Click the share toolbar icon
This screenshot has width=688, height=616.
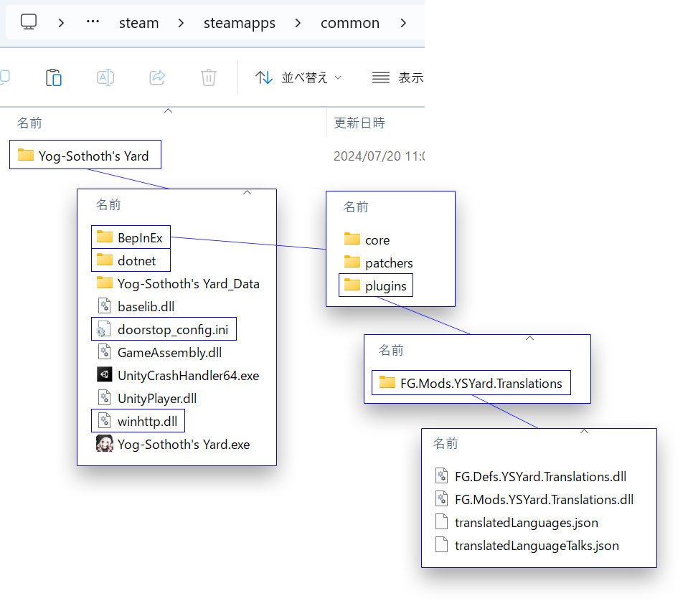pos(157,77)
